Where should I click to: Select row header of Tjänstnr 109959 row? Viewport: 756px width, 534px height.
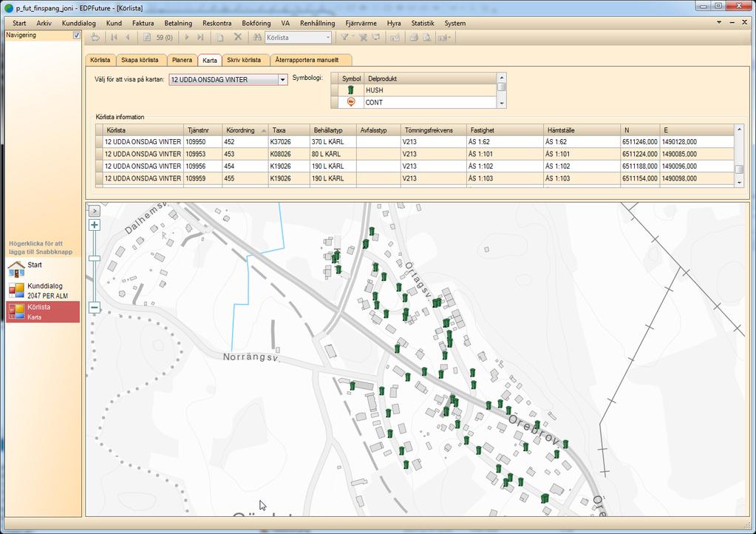[x=99, y=178]
